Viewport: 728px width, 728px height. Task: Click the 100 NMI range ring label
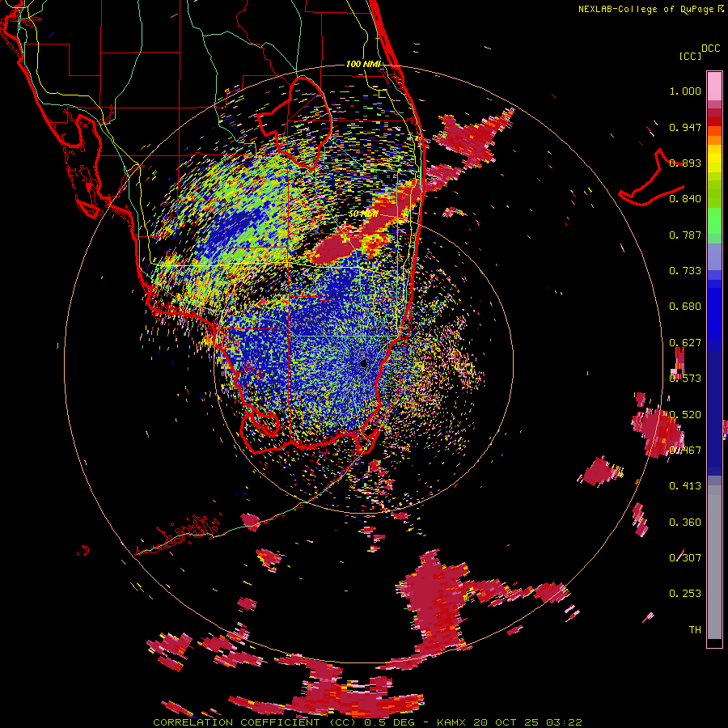tap(363, 64)
